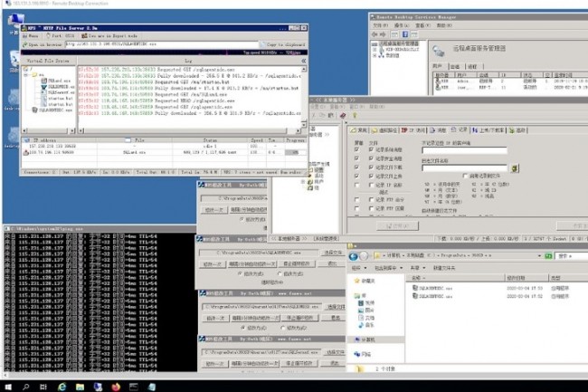Viewport: 588px width, 392px height.
Task: Expand the 我的组 node in Remote Desktop Services Manager tree
Action: pos(375,55)
